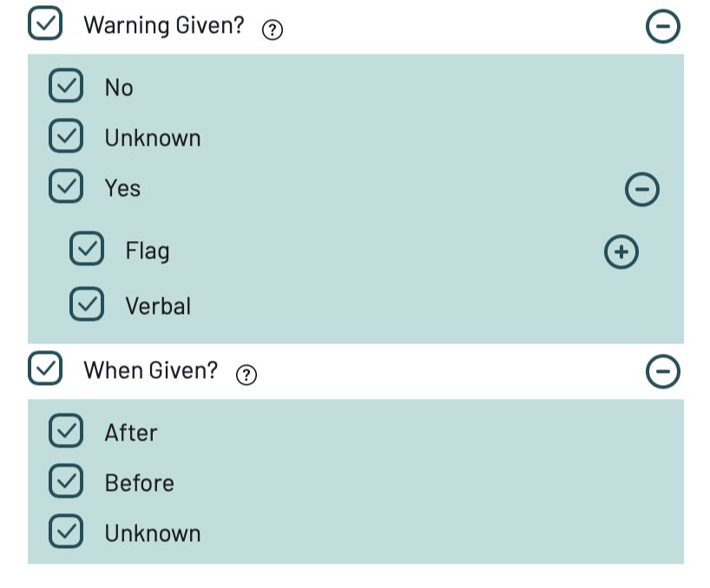Click the Warning Given? heading label
The width and height of the screenshot is (710, 588).
point(164,25)
